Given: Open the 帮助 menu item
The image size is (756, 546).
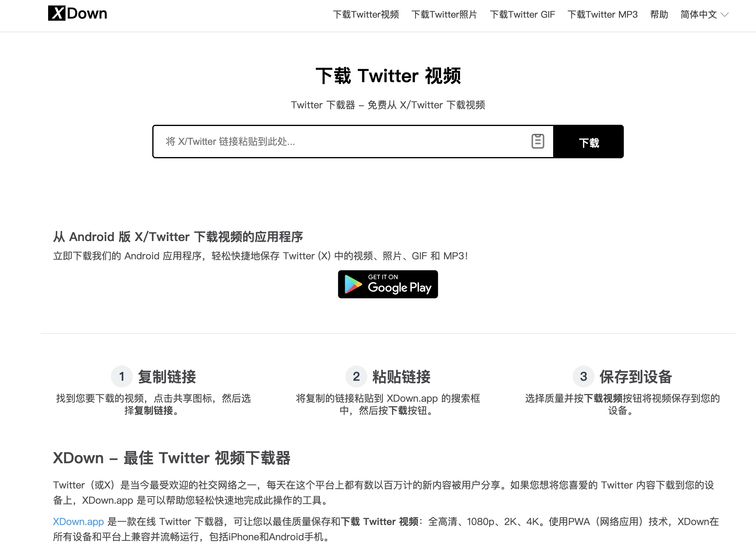Looking at the screenshot, I should click(659, 15).
